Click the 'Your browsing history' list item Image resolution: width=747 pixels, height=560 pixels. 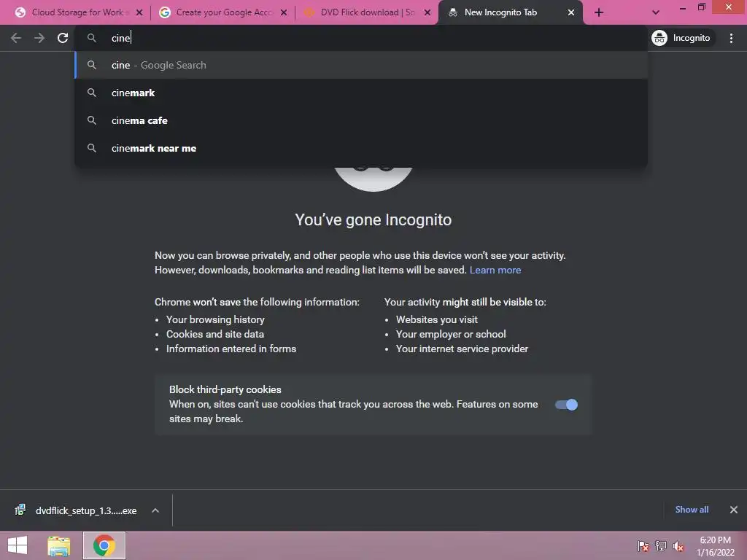coord(215,319)
